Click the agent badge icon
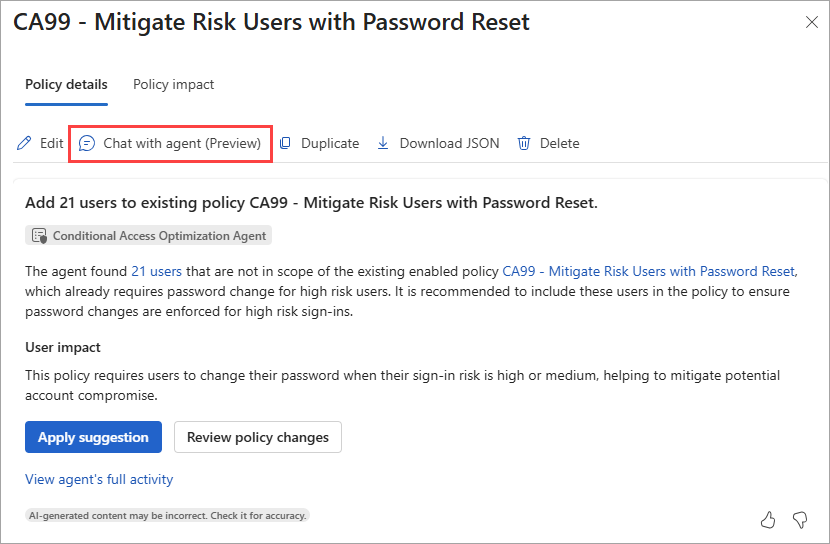Image resolution: width=830 pixels, height=544 pixels. 39,236
